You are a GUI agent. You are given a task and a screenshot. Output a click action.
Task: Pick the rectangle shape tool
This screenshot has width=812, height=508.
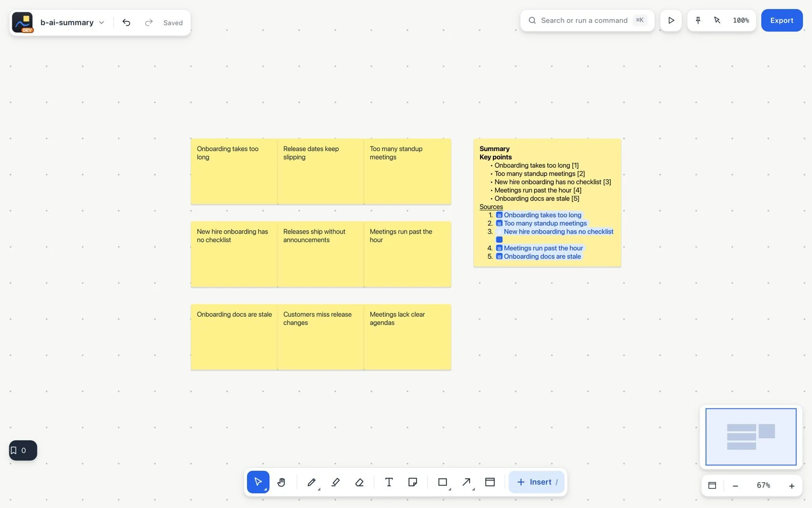[443, 482]
